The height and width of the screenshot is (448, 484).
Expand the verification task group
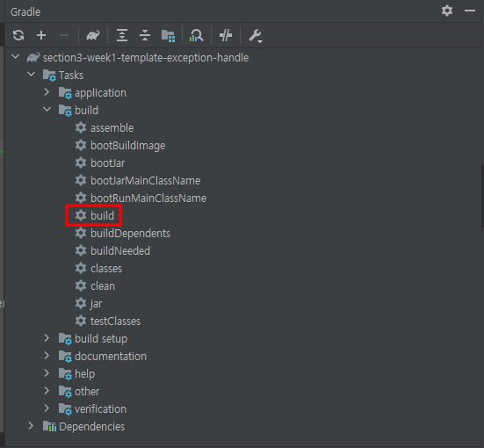47,408
